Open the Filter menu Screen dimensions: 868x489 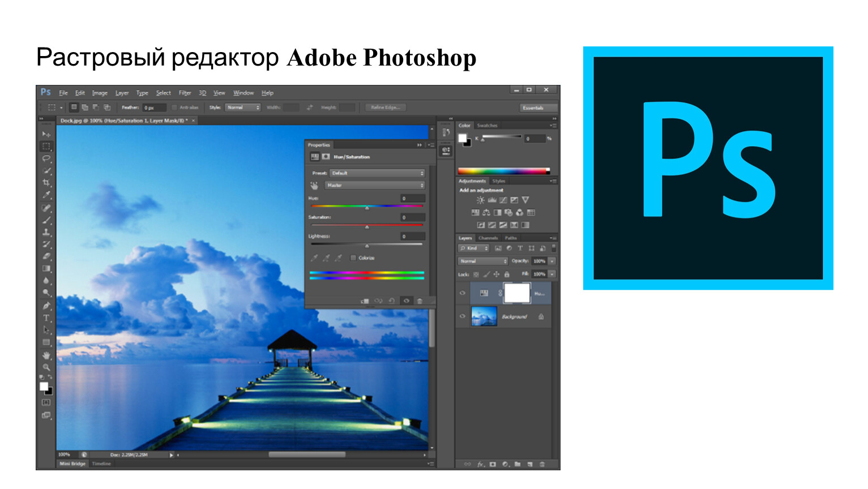(185, 93)
